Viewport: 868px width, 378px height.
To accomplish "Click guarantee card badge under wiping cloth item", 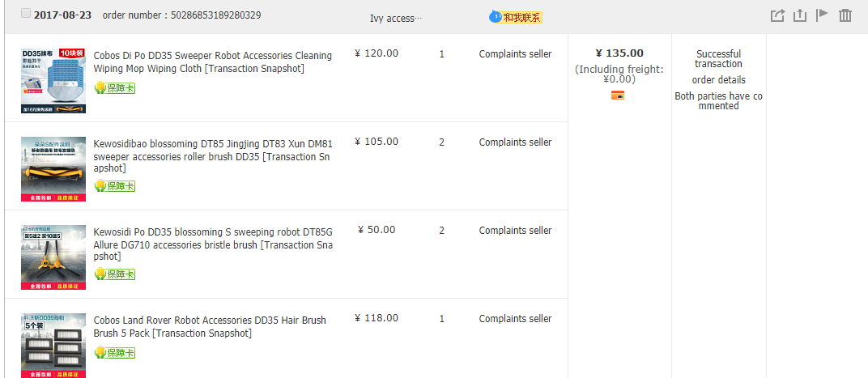I will coord(115,87).
